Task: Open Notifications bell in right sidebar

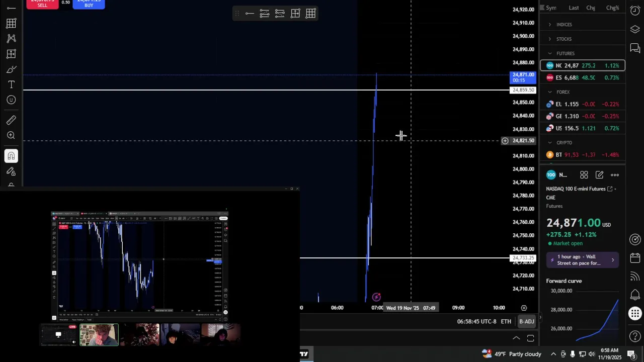Action: (x=635, y=295)
